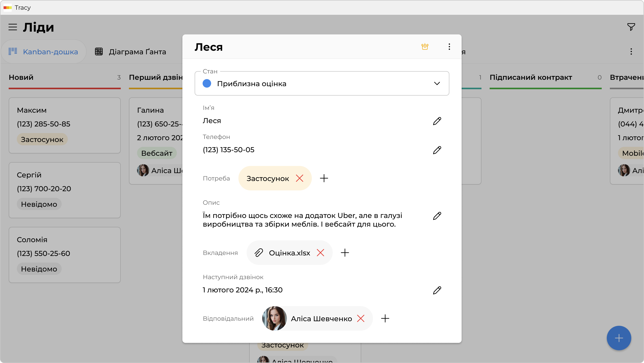Open the Максим lead card
The height and width of the screenshot is (363, 644).
[x=64, y=125]
